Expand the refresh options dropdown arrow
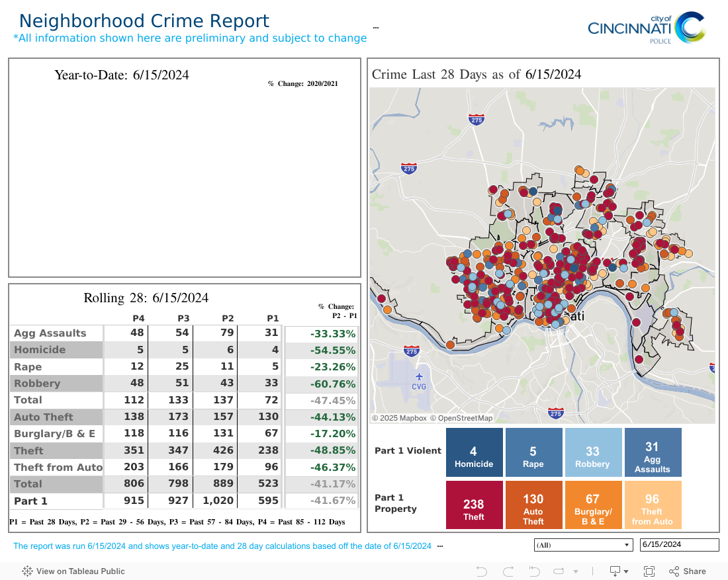Screen dimensions: 728x580 [x=575, y=571]
